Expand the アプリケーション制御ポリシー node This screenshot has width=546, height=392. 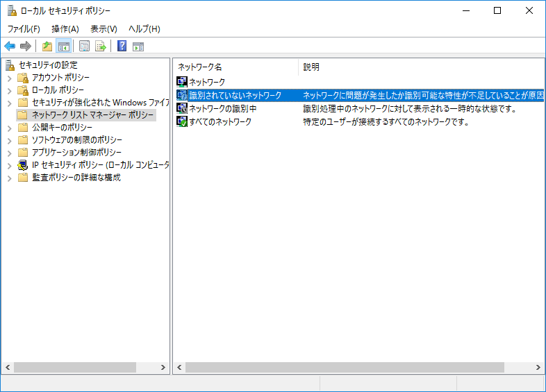10,153
